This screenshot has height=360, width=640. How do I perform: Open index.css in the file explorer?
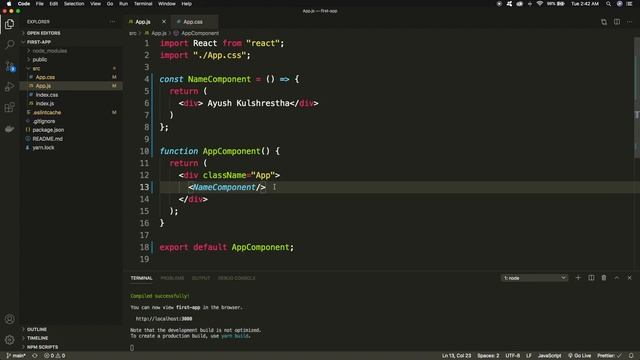[47, 95]
